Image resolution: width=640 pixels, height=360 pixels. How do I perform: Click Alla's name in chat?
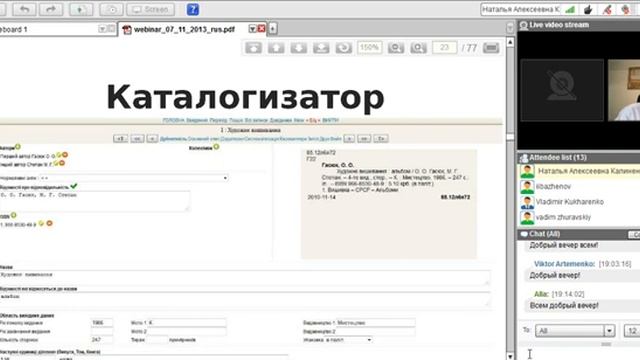[x=541, y=294]
